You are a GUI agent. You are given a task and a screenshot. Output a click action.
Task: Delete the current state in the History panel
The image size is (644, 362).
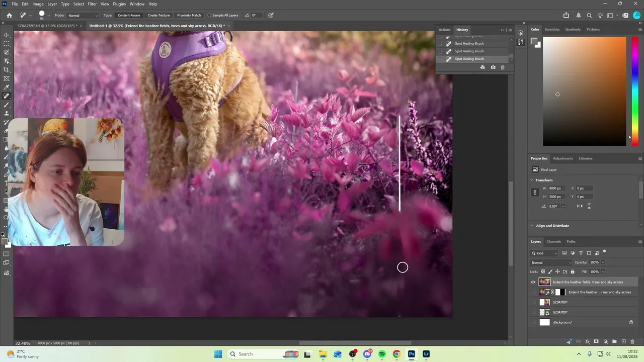(x=503, y=67)
